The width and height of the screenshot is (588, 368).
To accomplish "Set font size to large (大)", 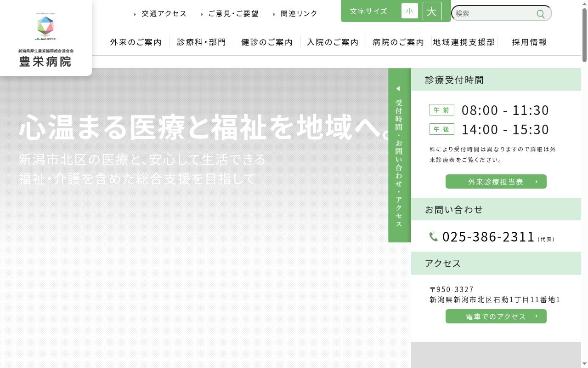I will [x=432, y=11].
